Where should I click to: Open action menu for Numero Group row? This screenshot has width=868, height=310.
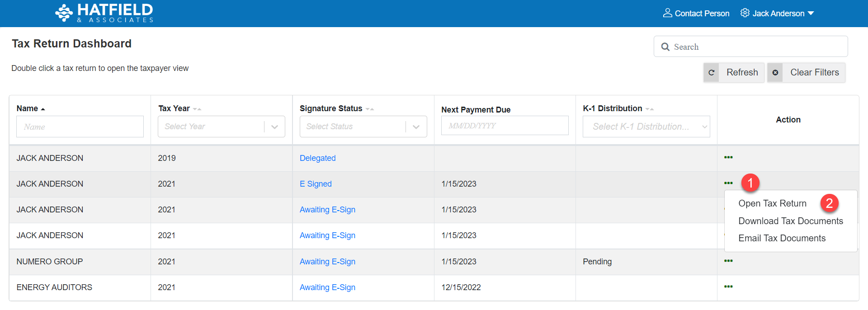pos(728,261)
